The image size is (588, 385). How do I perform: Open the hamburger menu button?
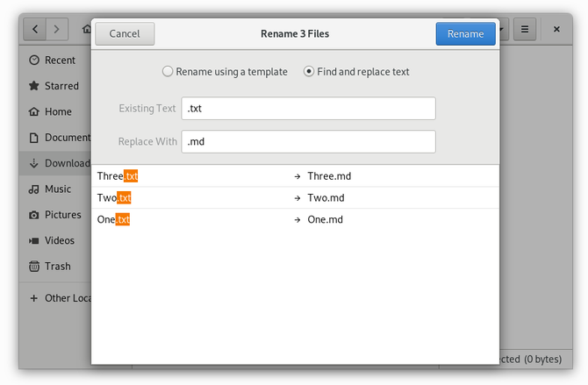[525, 29]
